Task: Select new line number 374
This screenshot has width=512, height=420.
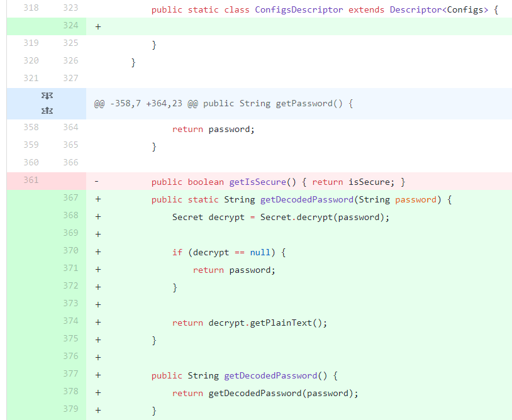Action: point(70,321)
